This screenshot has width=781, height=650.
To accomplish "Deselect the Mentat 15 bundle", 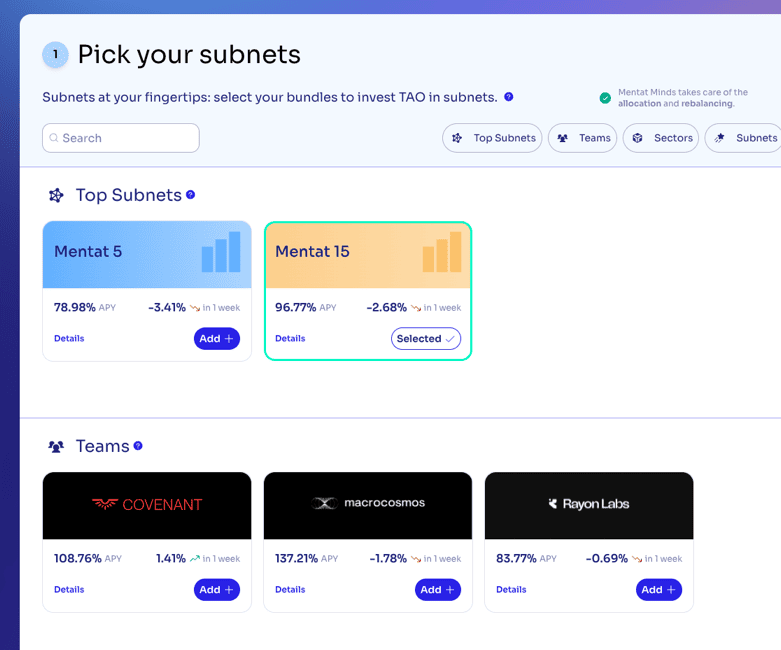I will tap(426, 339).
